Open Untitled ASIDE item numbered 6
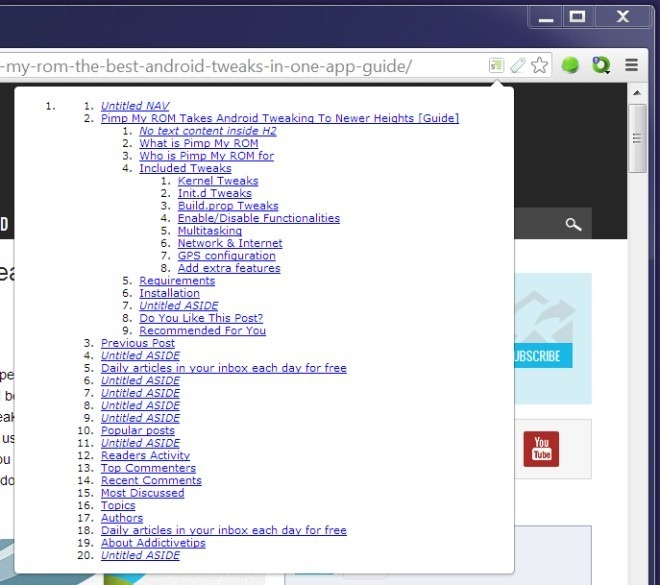This screenshot has width=660, height=585. [140, 380]
